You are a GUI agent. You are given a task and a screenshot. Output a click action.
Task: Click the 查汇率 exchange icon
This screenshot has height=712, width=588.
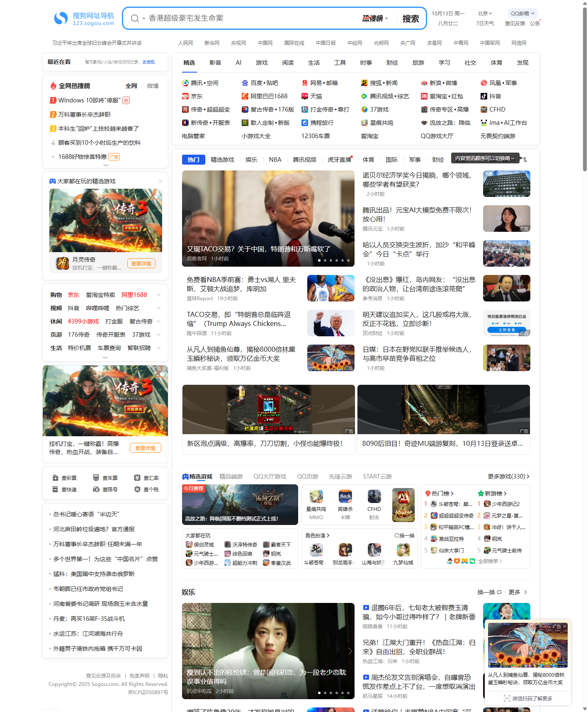[x=137, y=478]
